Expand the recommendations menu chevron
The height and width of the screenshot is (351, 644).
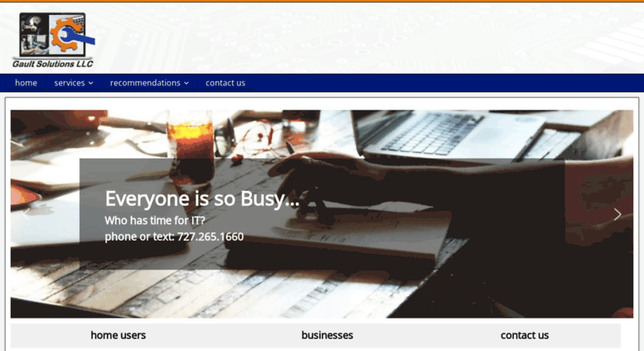pyautogui.click(x=186, y=83)
